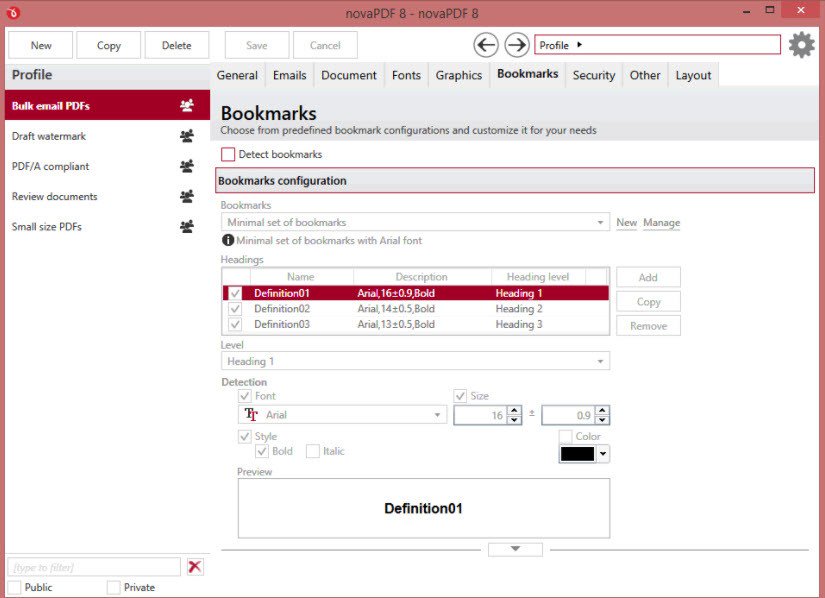The image size is (825, 598).
Task: Toggle the Definition03 row checkbox
Action: 235,324
